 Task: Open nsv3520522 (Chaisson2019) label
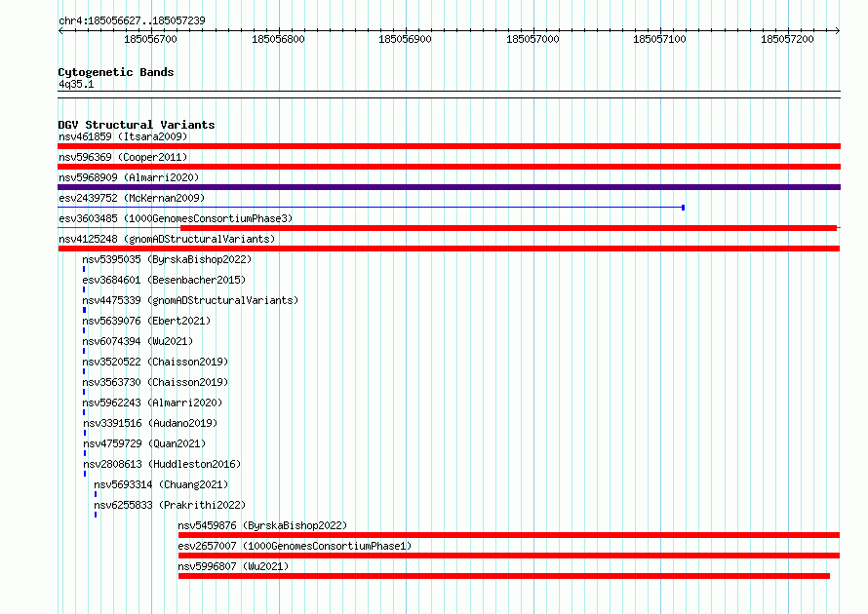click(155, 362)
